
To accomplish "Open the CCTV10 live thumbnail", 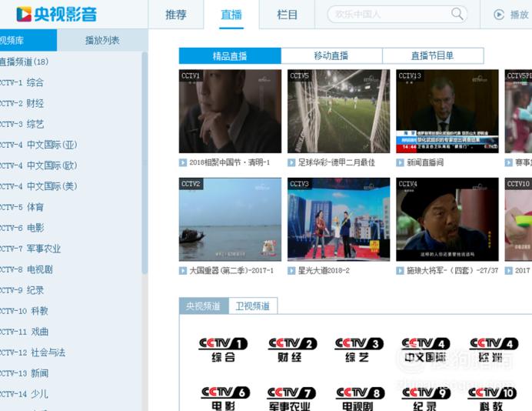I will point(518,219).
